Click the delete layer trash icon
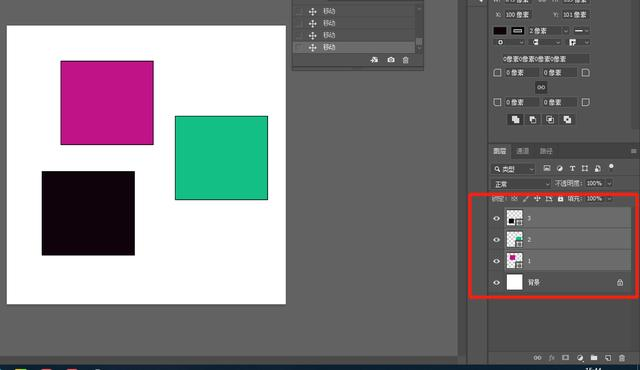The image size is (640, 370). (x=622, y=358)
